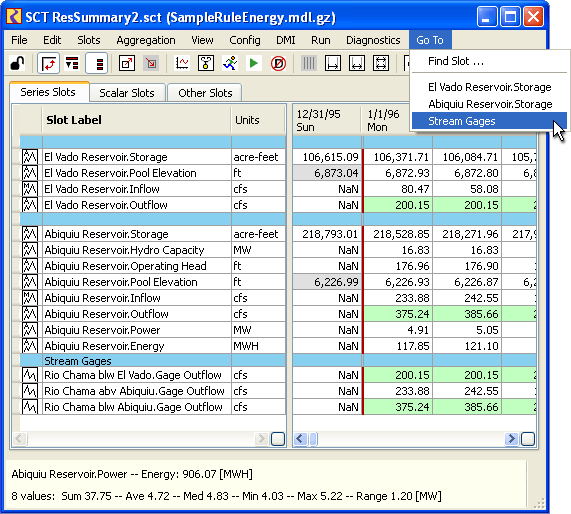Screen dimensions: 571x514
Task: Open the Edit menu
Action: click(x=52, y=40)
